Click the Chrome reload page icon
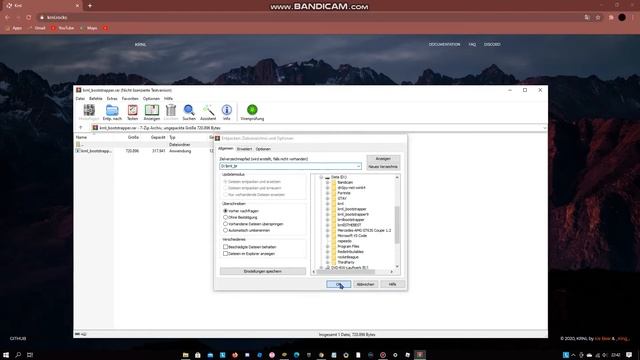This screenshot has height=360, width=640. [29, 18]
